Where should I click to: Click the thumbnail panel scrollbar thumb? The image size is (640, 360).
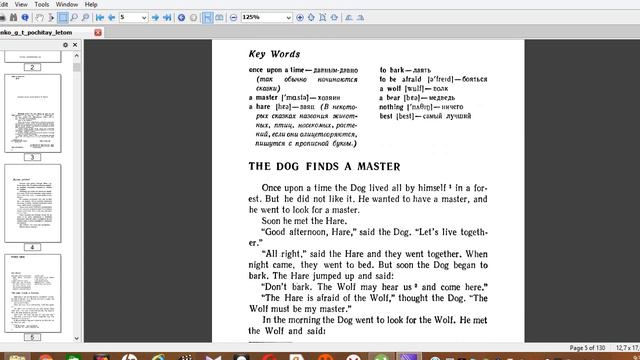point(76,67)
